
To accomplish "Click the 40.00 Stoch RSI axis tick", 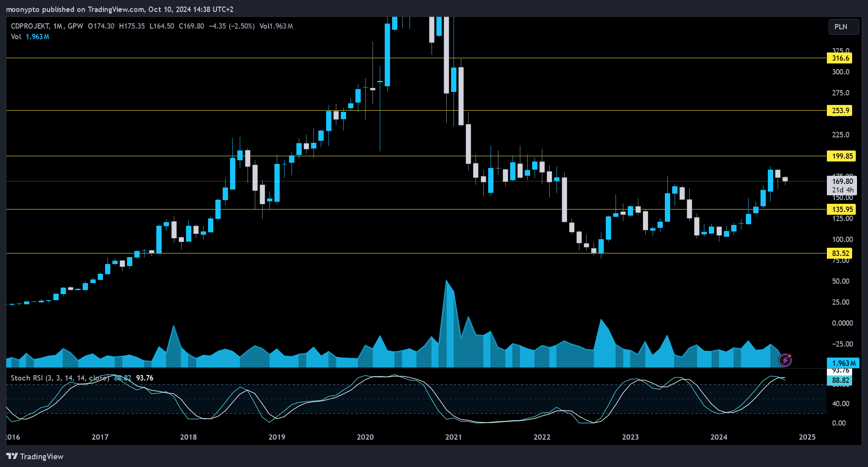I will (841, 404).
